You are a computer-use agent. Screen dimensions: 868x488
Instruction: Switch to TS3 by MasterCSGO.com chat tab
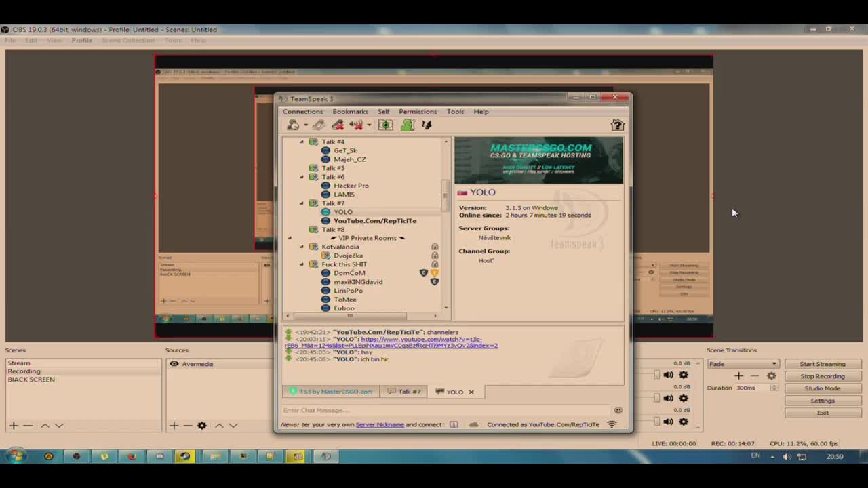(331, 392)
